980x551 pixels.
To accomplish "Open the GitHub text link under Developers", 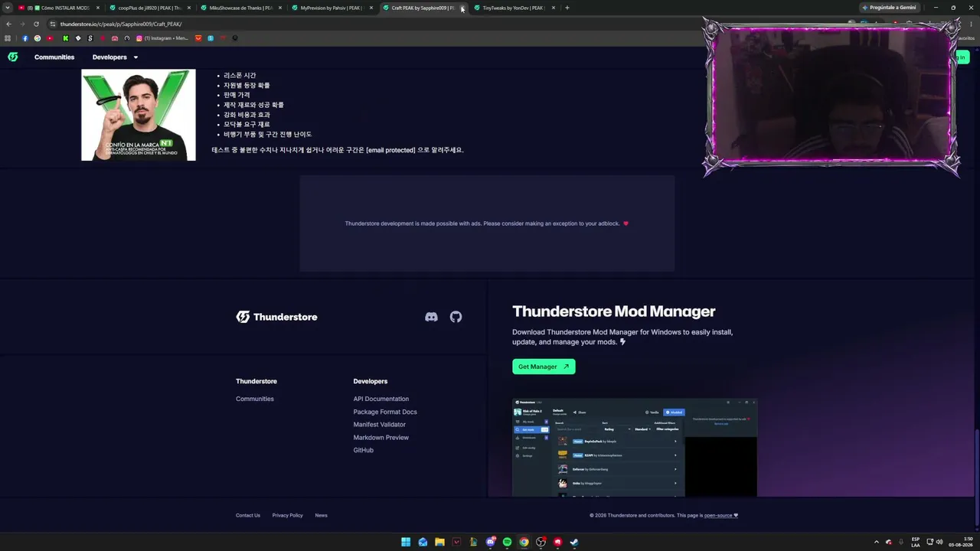I will point(364,450).
